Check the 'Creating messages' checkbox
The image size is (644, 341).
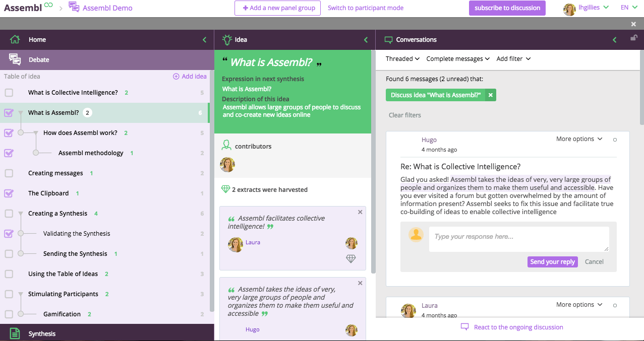(9, 173)
